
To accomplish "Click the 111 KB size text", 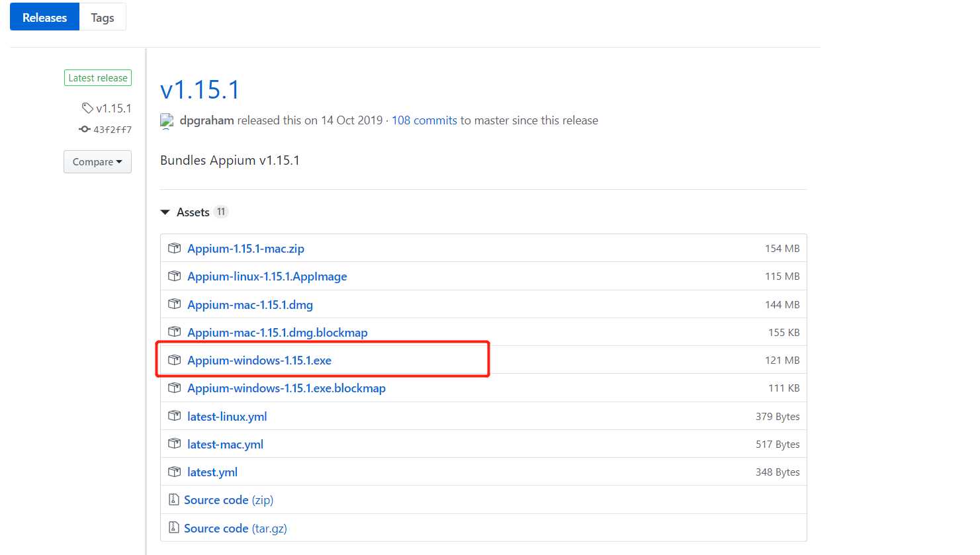I will click(x=784, y=388).
